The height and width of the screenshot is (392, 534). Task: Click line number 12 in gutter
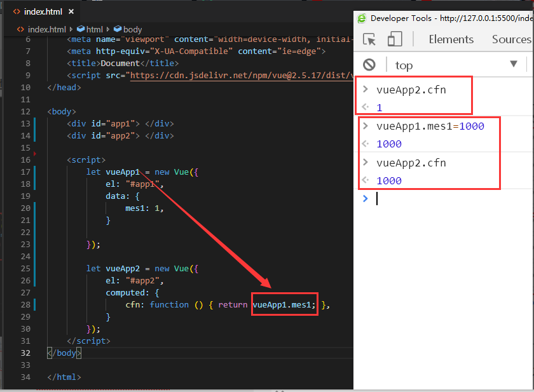point(25,112)
